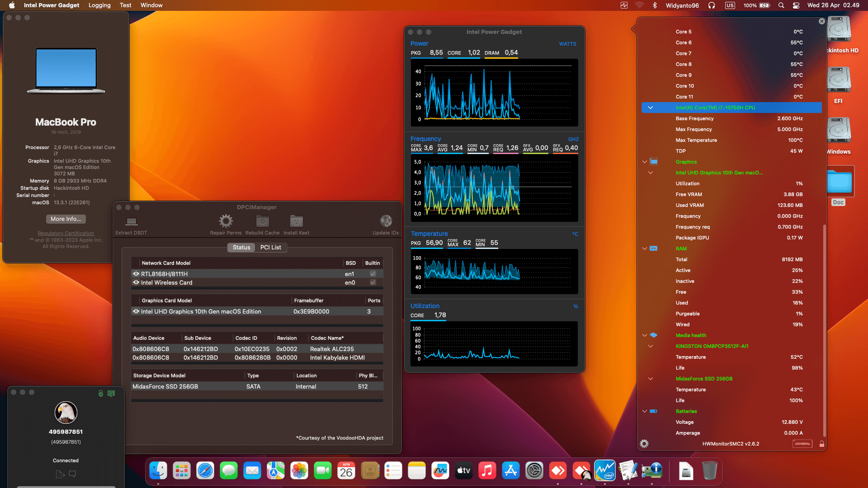Open Reminders from the Dock
This screenshot has width=868, height=488.
393,471
